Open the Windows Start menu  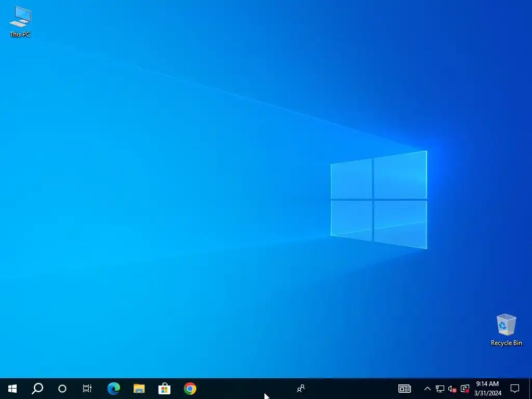tap(12, 389)
